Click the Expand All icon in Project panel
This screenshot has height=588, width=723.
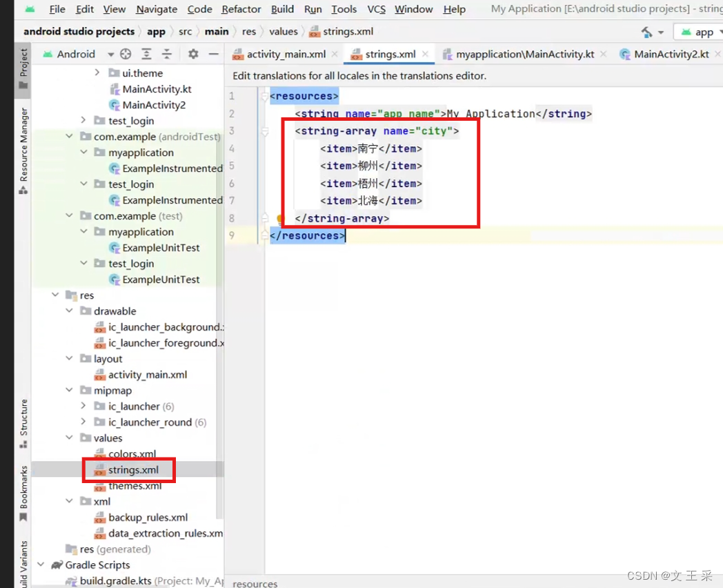click(x=146, y=55)
